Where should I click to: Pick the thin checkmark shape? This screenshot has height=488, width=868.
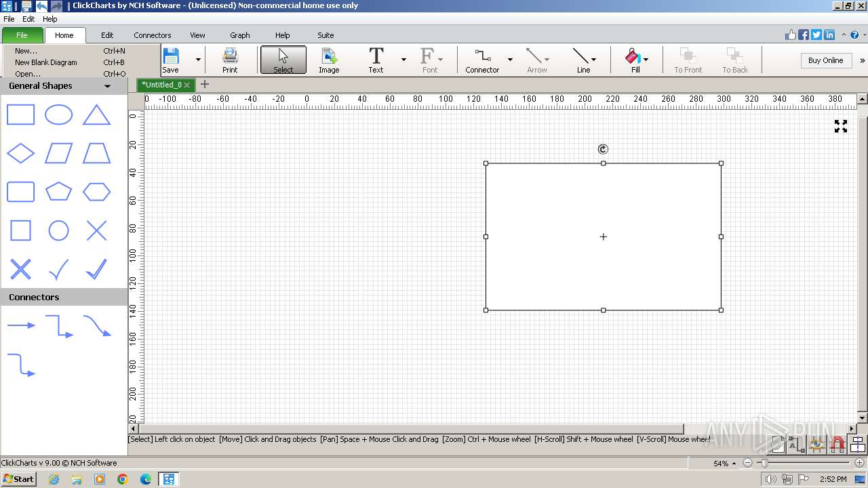[58, 269]
